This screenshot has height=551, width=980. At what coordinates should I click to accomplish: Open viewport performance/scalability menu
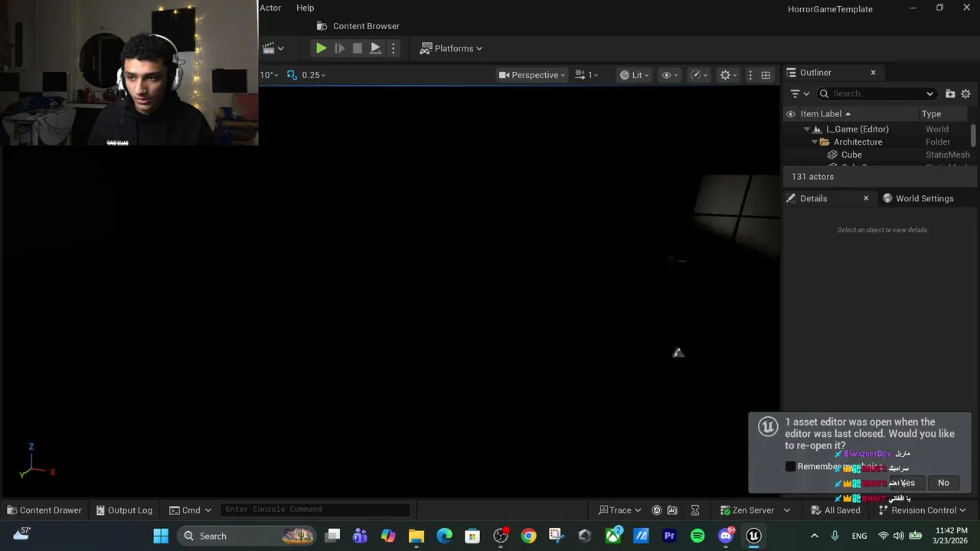[x=699, y=75]
